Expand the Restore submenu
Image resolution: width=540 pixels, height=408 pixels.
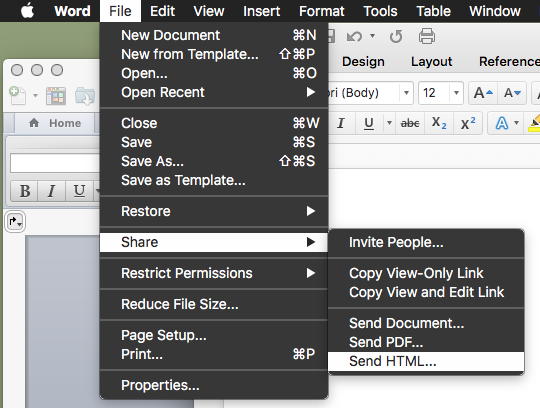pyautogui.click(x=214, y=211)
